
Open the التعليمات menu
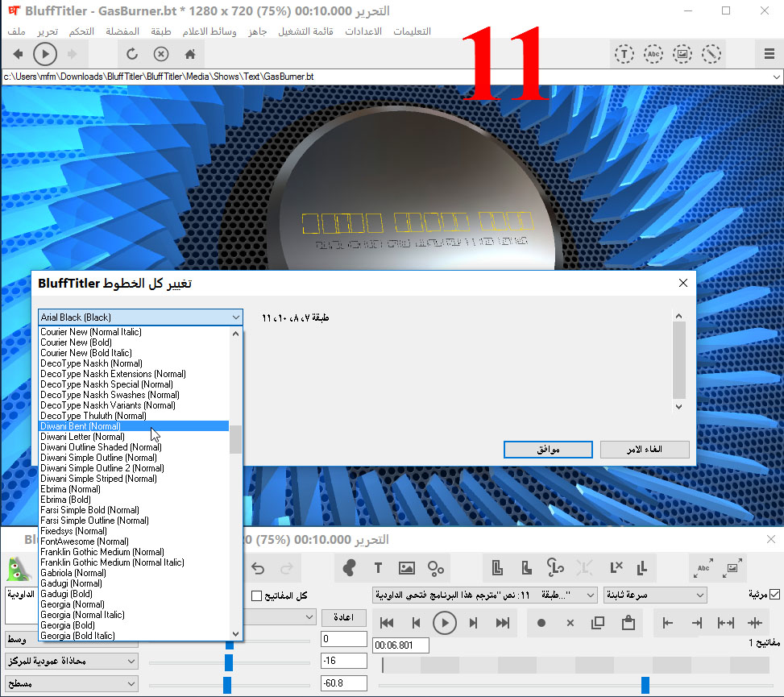(412, 31)
